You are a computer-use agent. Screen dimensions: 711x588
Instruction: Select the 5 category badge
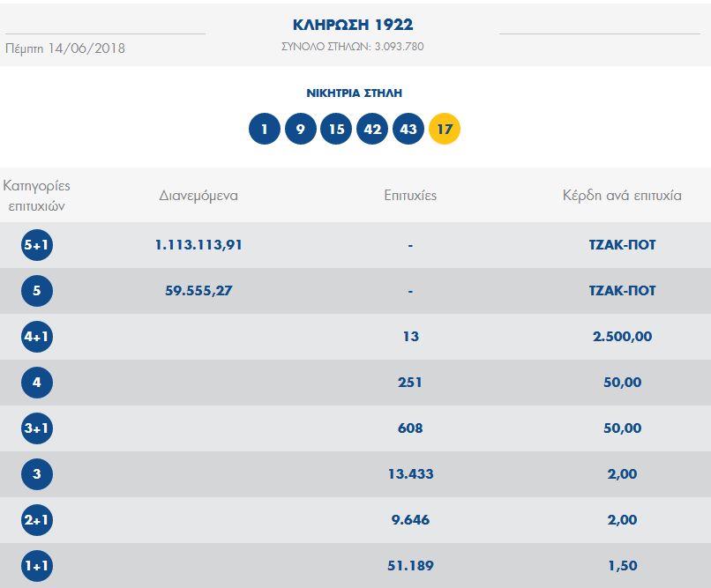(x=37, y=291)
